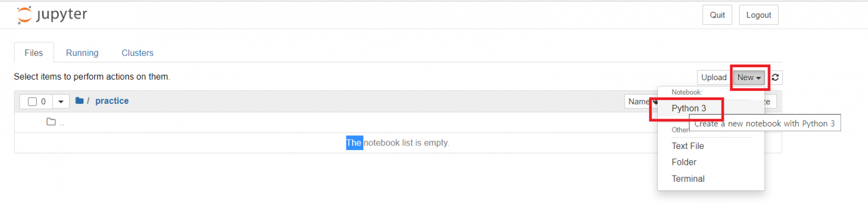Click the Logout button
Image resolution: width=868 pixels, height=206 pixels.
tap(758, 15)
